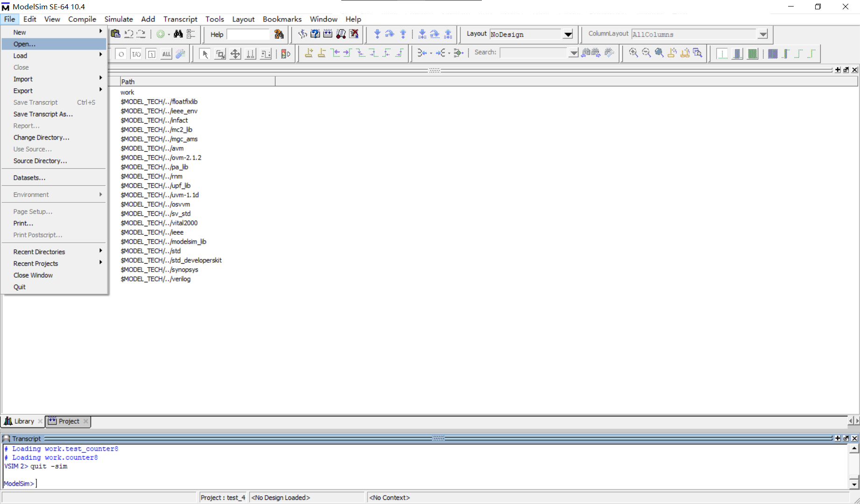
Task: Click the Insert Cursor yellow icon
Action: [309, 53]
